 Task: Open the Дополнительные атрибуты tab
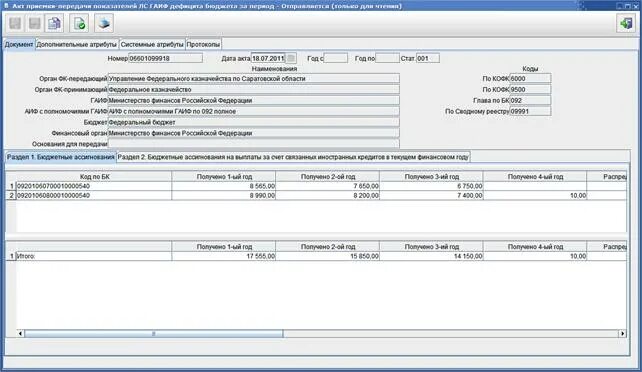point(77,44)
